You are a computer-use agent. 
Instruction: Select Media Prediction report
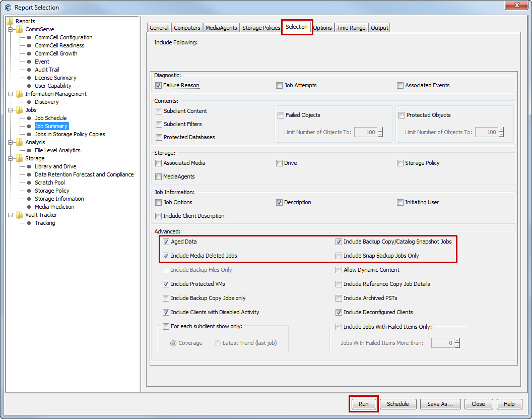click(54, 207)
